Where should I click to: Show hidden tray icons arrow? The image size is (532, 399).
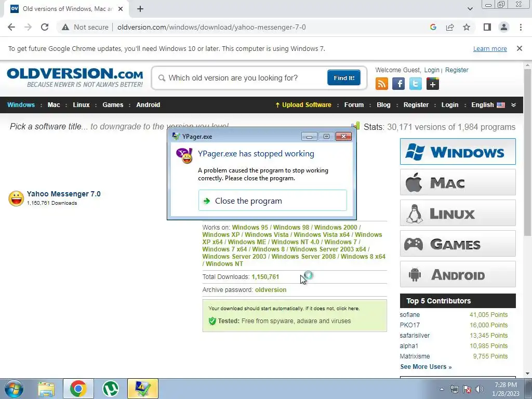(442, 389)
